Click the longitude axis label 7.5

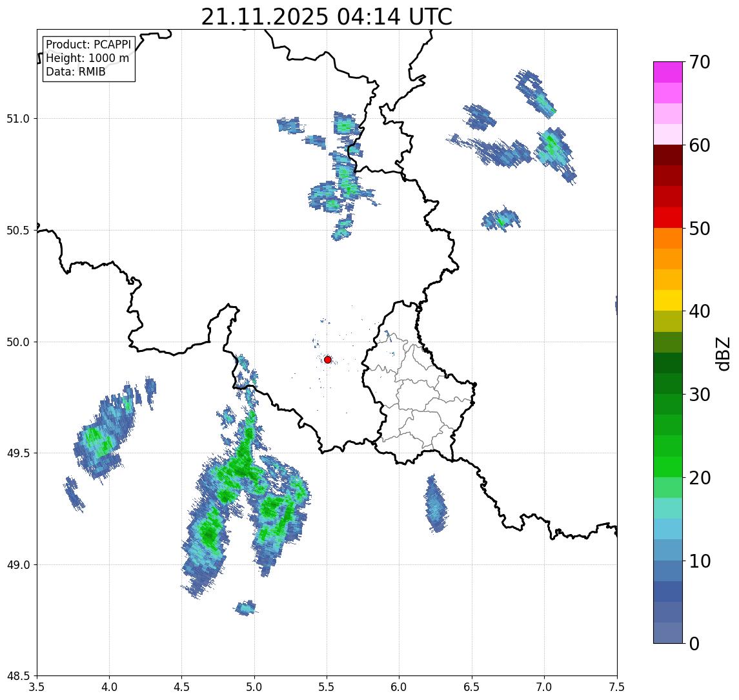(x=617, y=687)
